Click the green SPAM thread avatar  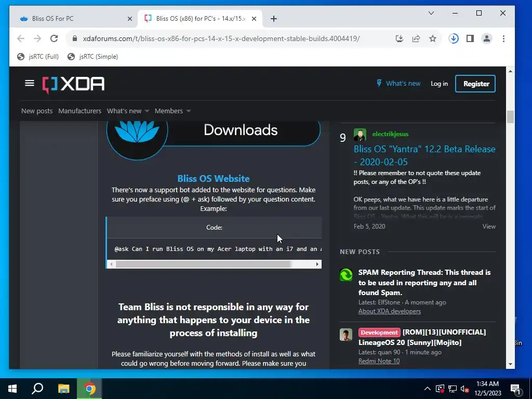346,275
